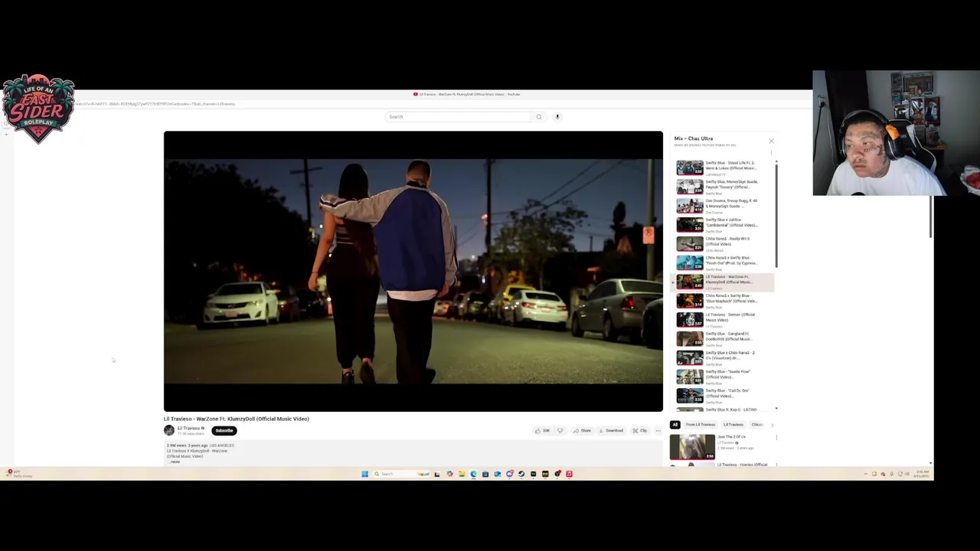Open Lil Travieso channel avatar

pyautogui.click(x=168, y=430)
